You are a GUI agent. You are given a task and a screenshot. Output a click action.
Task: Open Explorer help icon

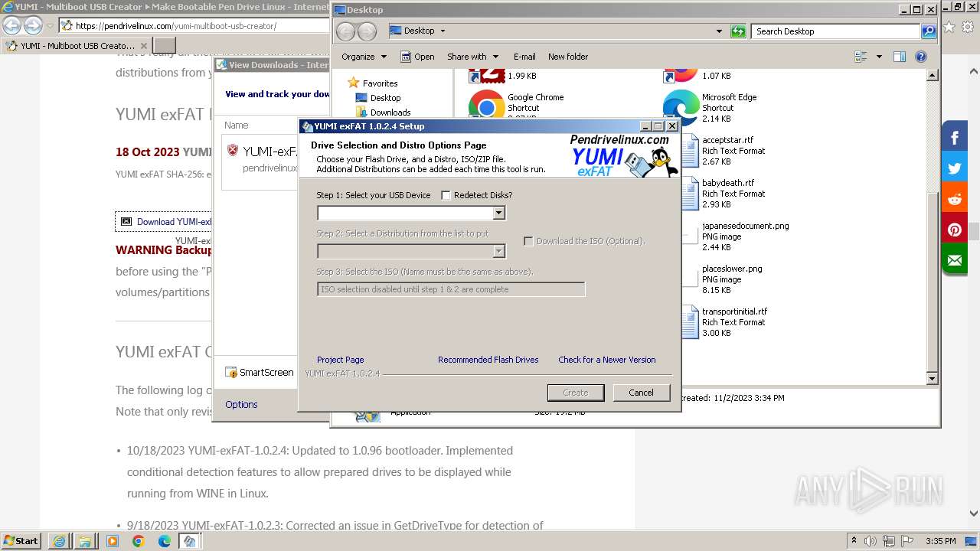point(921,57)
